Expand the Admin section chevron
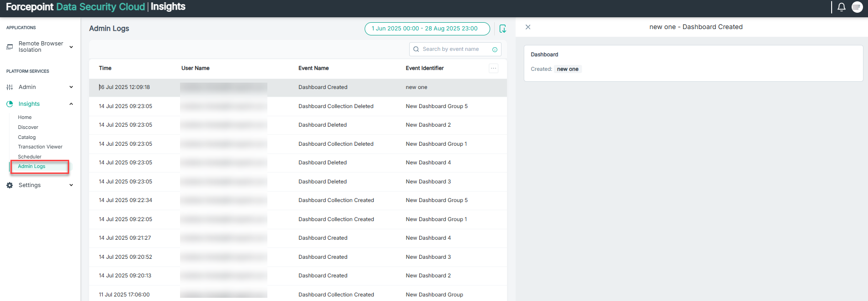 pos(71,87)
